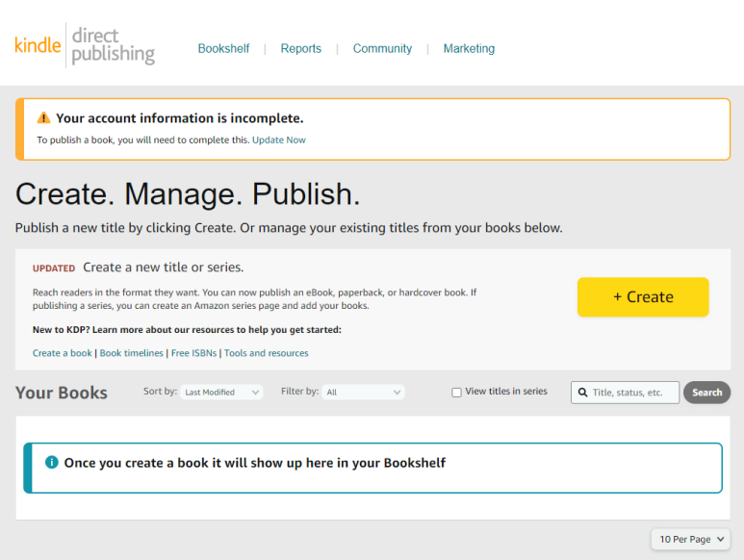Viewport: 744px width, 560px height.
Task: Click 'Once you create a book' notice text
Action: click(255, 462)
